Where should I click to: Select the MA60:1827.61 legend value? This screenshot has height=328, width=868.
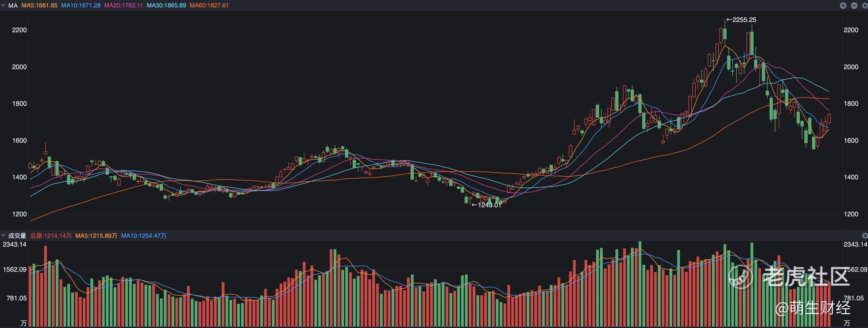click(209, 6)
